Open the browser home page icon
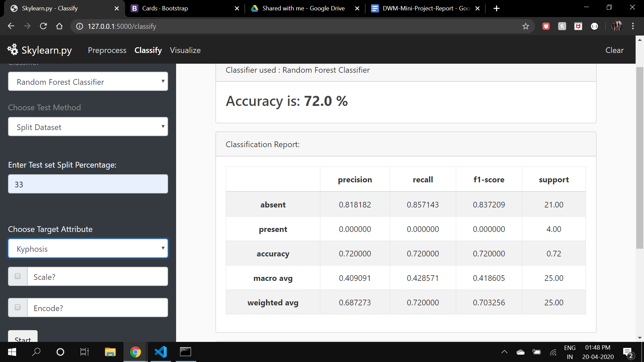 point(59,26)
